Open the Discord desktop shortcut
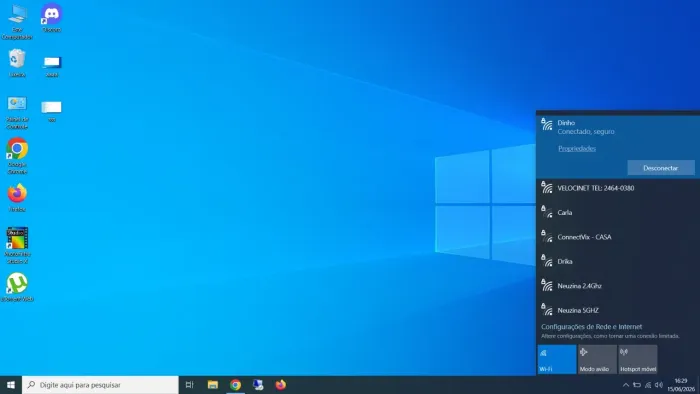700x394 pixels. click(51, 17)
